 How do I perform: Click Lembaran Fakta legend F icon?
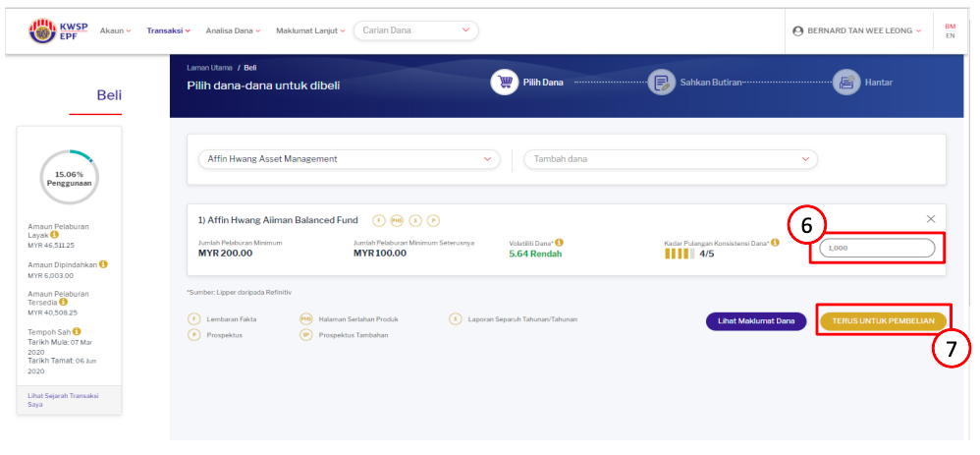click(x=193, y=319)
